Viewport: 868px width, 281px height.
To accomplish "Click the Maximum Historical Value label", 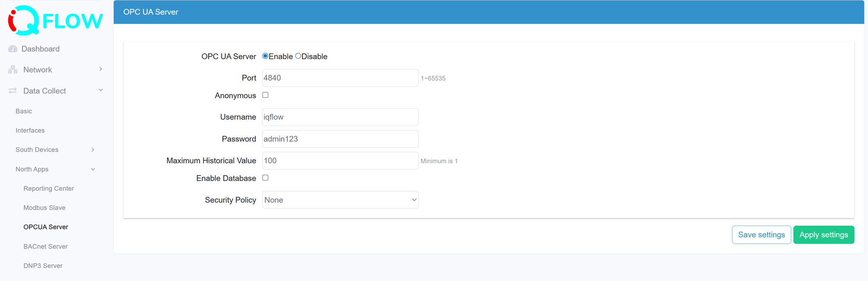I will pyautogui.click(x=211, y=161).
